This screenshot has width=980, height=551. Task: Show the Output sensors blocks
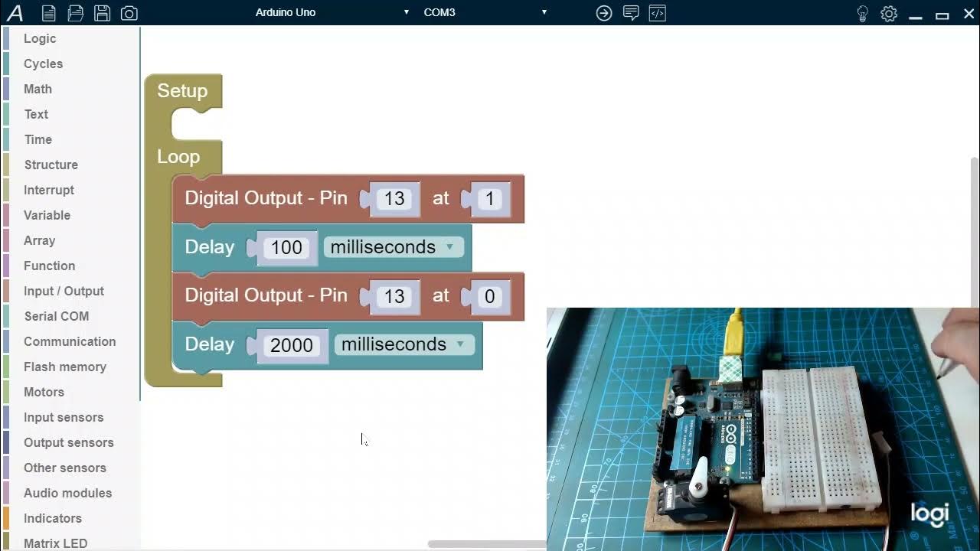(68, 442)
